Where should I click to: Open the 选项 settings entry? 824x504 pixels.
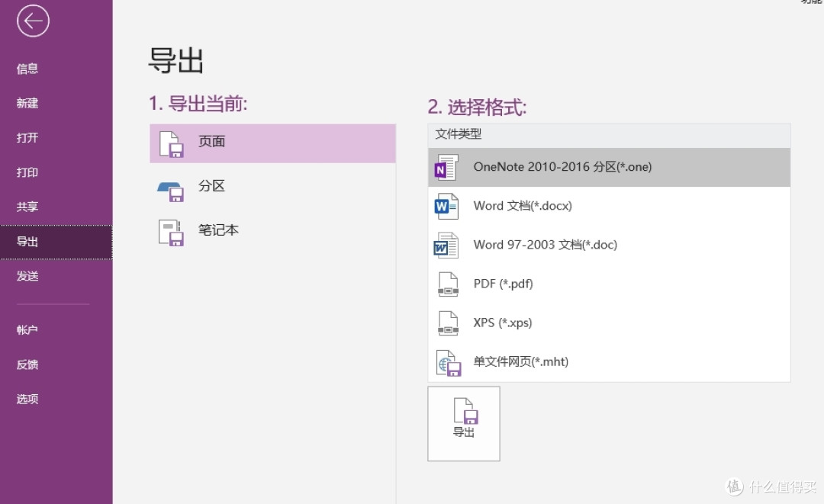pos(27,399)
